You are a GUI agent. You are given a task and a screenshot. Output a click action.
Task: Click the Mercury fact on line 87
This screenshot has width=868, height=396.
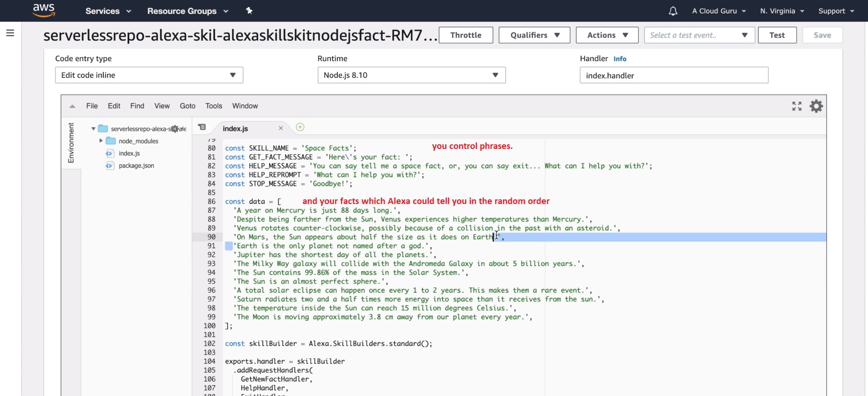point(317,210)
